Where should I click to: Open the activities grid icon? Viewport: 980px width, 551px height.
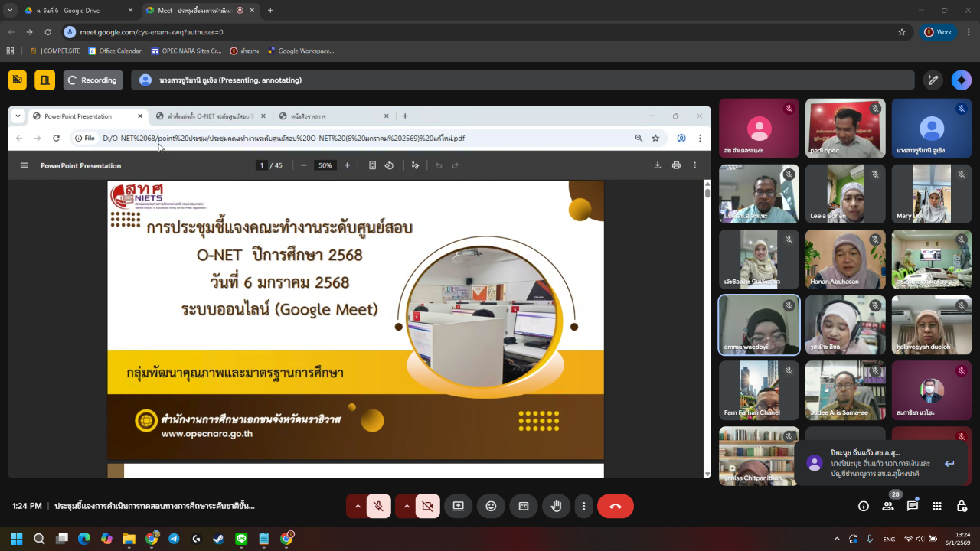937,506
